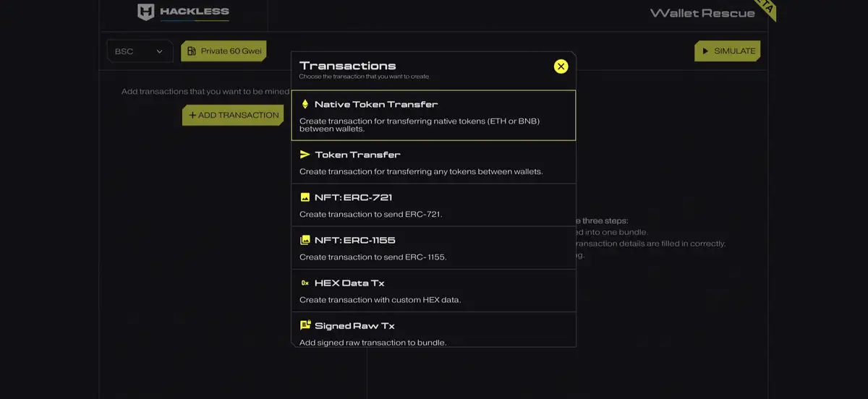This screenshot has width=868, height=399.
Task: Open the BSC network dropdown
Action: pos(139,51)
